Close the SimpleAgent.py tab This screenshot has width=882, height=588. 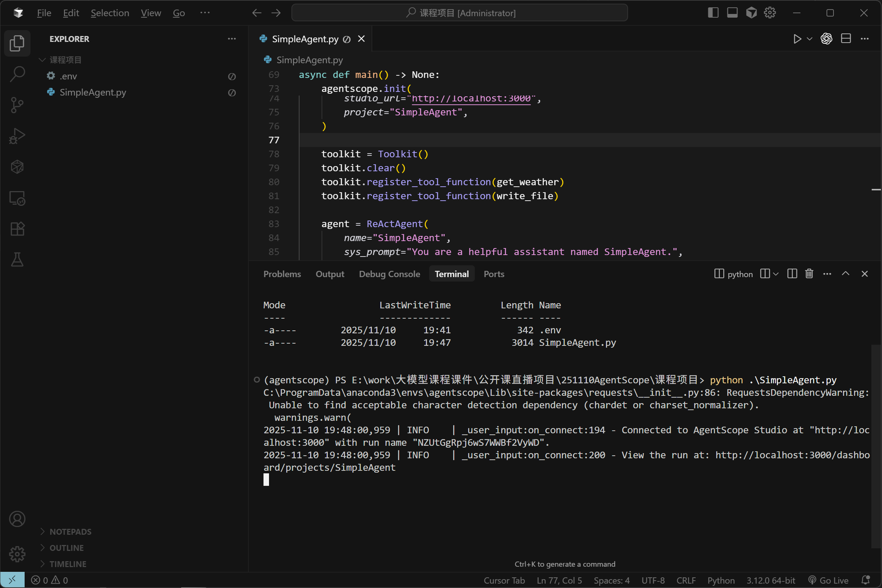click(x=361, y=39)
